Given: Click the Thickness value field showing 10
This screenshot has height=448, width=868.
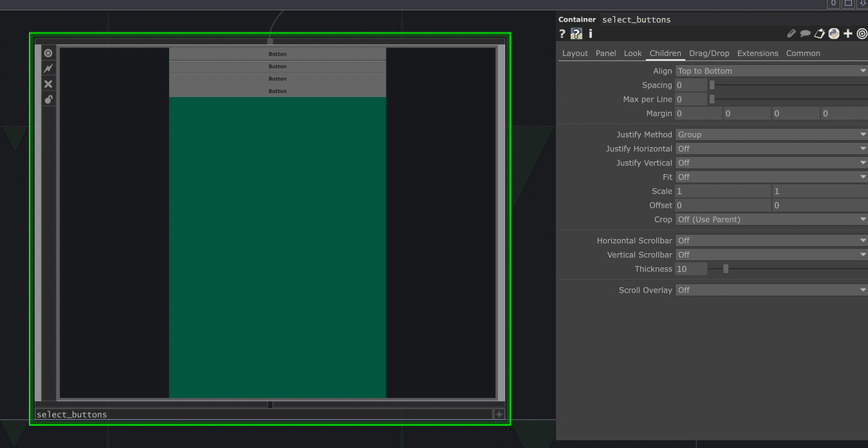Looking at the screenshot, I should click(x=691, y=269).
